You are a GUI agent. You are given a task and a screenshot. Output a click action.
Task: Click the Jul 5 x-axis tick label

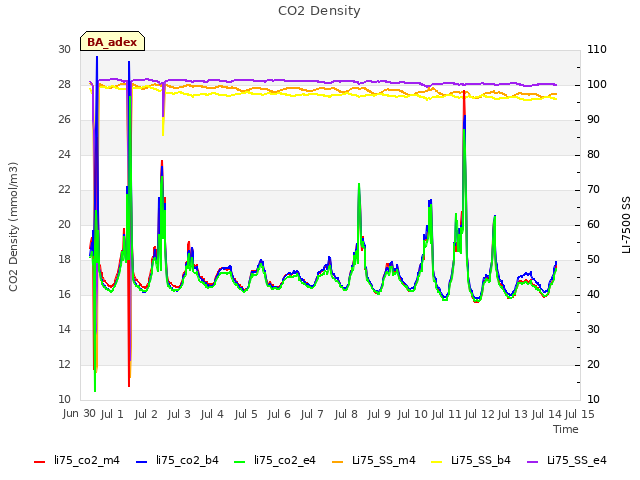click(246, 414)
